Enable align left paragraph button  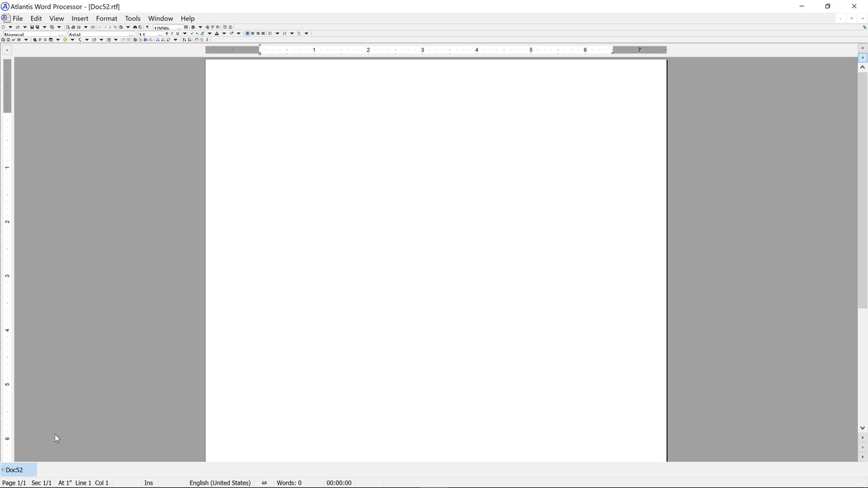coord(248,33)
